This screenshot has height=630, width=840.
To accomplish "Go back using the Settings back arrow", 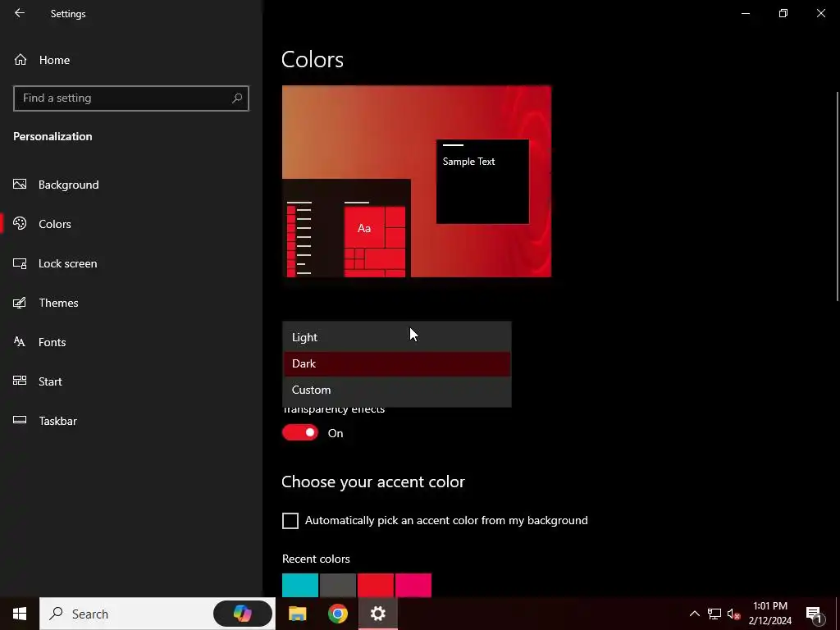I will click(x=20, y=13).
